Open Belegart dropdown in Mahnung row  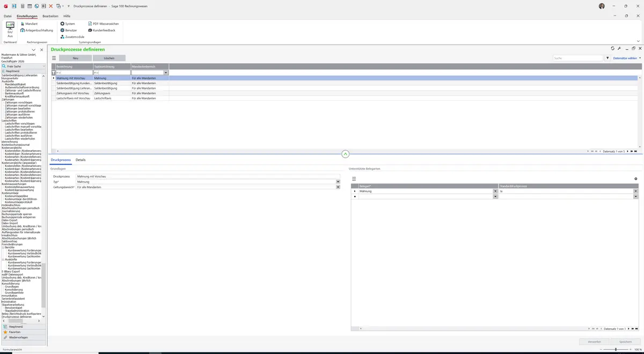[495, 191]
